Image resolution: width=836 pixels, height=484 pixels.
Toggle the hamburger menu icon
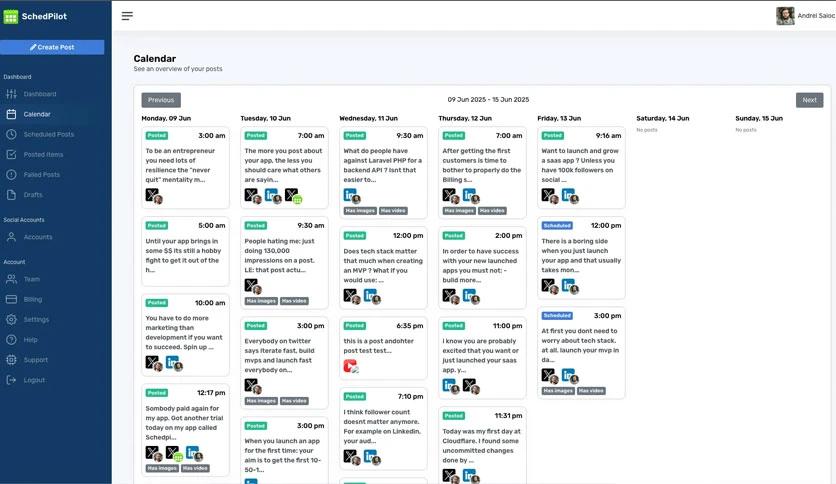coord(127,16)
